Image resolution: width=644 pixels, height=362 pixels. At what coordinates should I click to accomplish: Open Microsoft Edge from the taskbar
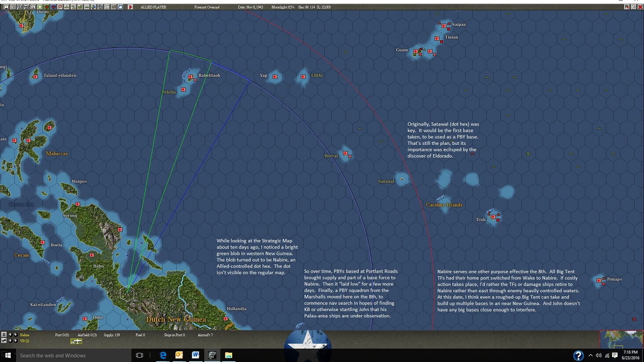[x=163, y=355]
